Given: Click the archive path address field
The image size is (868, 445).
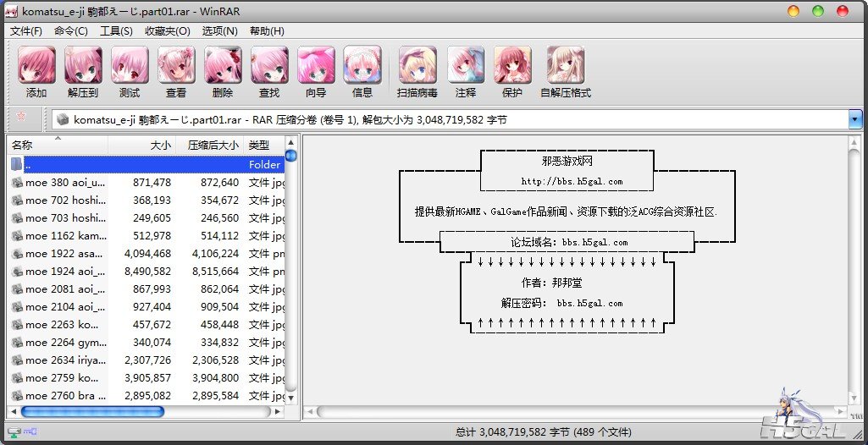Looking at the screenshot, I should 451,119.
